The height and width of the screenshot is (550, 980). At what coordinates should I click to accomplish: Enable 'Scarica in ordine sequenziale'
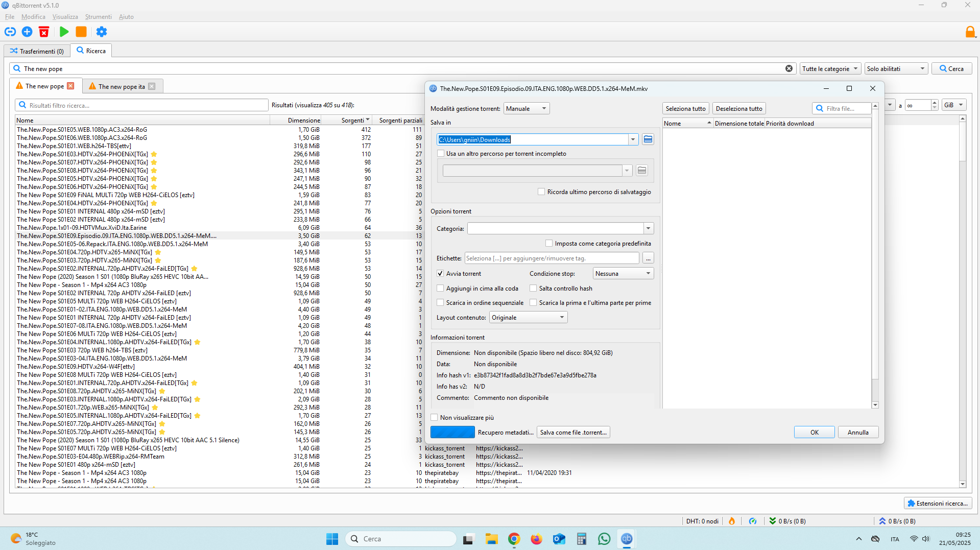(x=440, y=303)
